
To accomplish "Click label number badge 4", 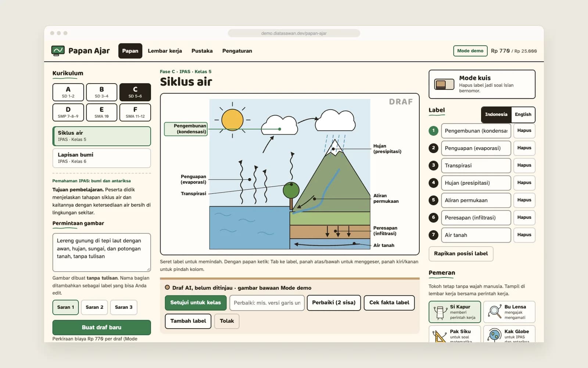I will [433, 183].
